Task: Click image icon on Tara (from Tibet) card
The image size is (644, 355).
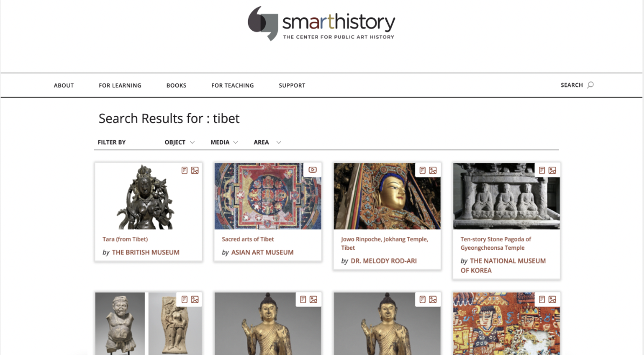Action: 195,170
